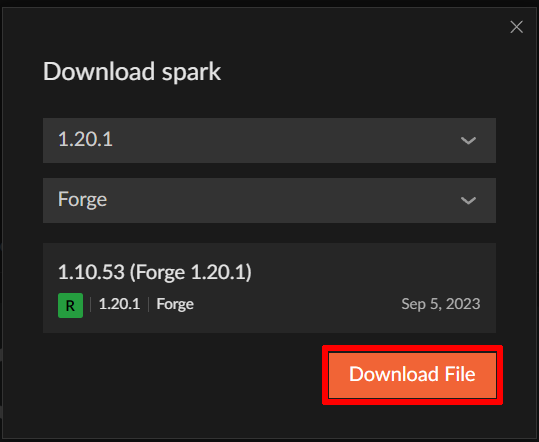This screenshot has height=442, width=539.
Task: Click the "spark" word in dialog title
Action: tap(191, 73)
